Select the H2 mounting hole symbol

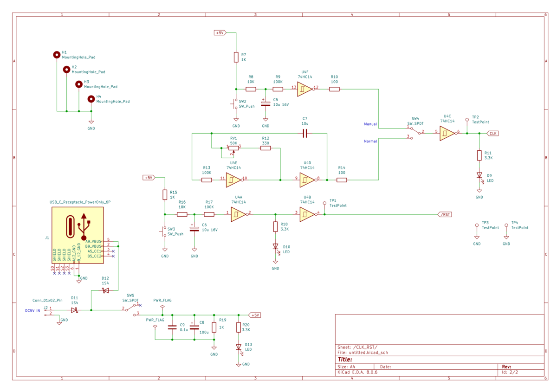[x=67, y=69]
